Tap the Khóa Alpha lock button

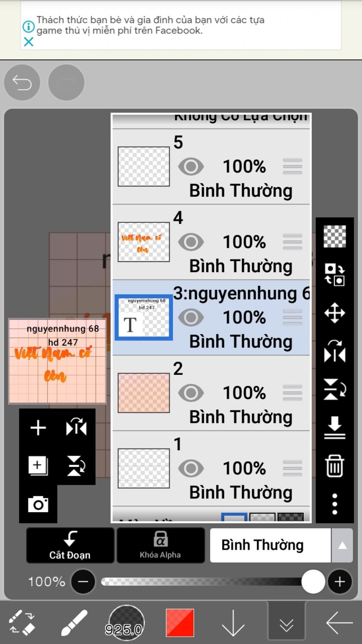tap(160, 545)
